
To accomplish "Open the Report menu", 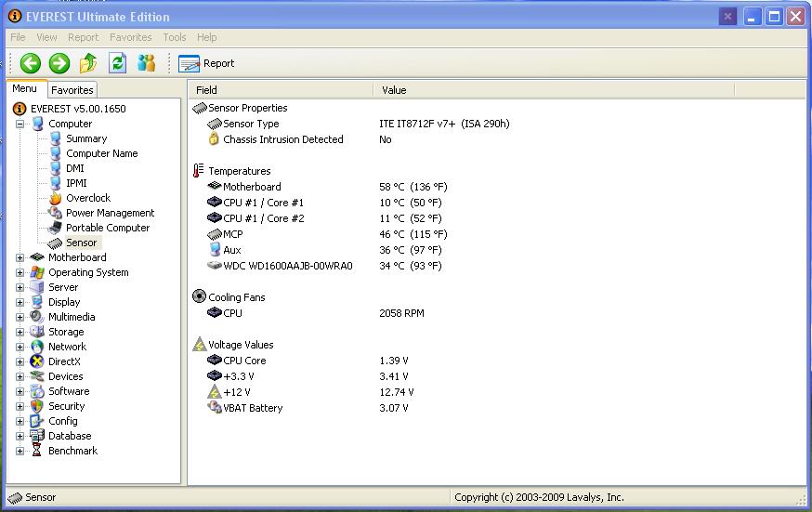I will point(83,37).
